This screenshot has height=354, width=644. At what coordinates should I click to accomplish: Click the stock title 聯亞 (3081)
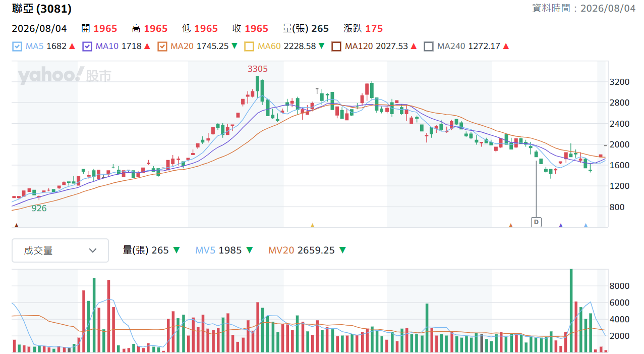tap(42, 9)
